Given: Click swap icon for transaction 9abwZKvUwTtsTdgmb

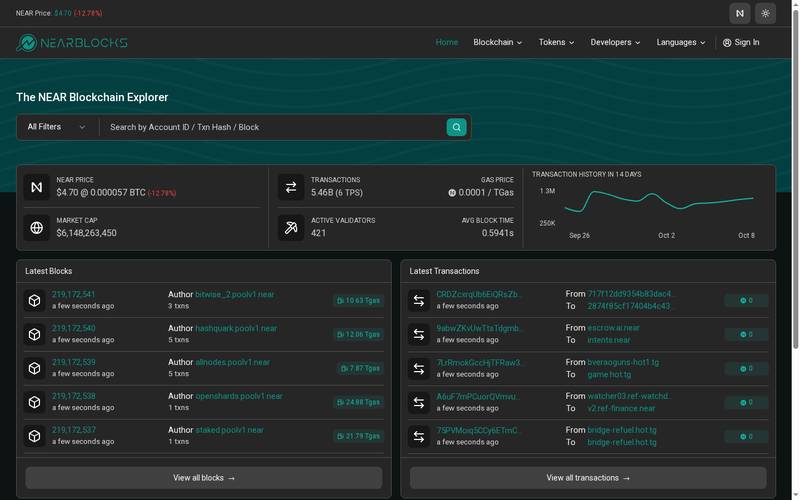Looking at the screenshot, I should click(418, 335).
